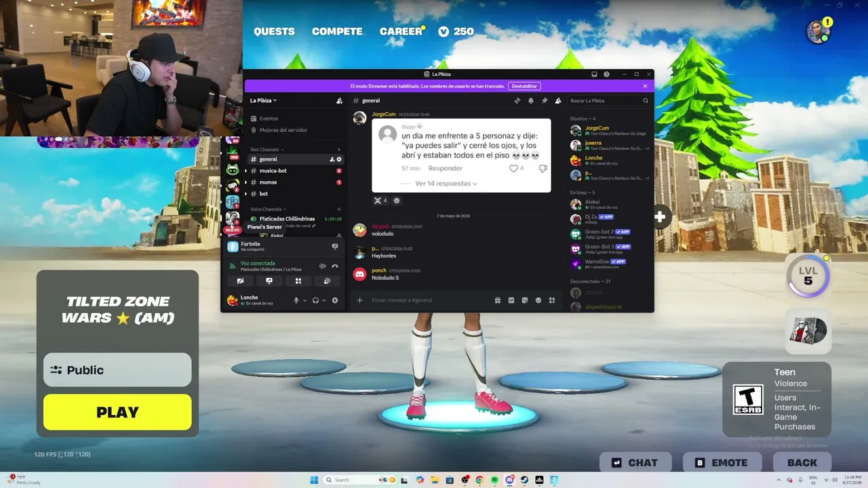Collapse the Text Channels category
The width and height of the screenshot is (868, 488).
pos(267,149)
